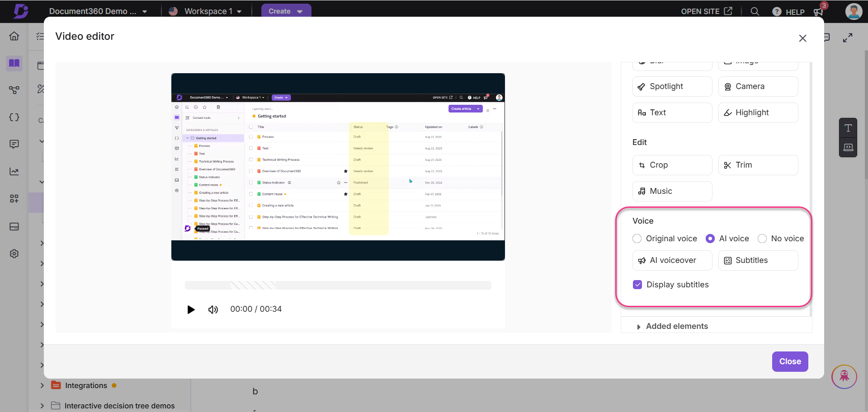Click the code view icon on right panel

click(x=848, y=147)
